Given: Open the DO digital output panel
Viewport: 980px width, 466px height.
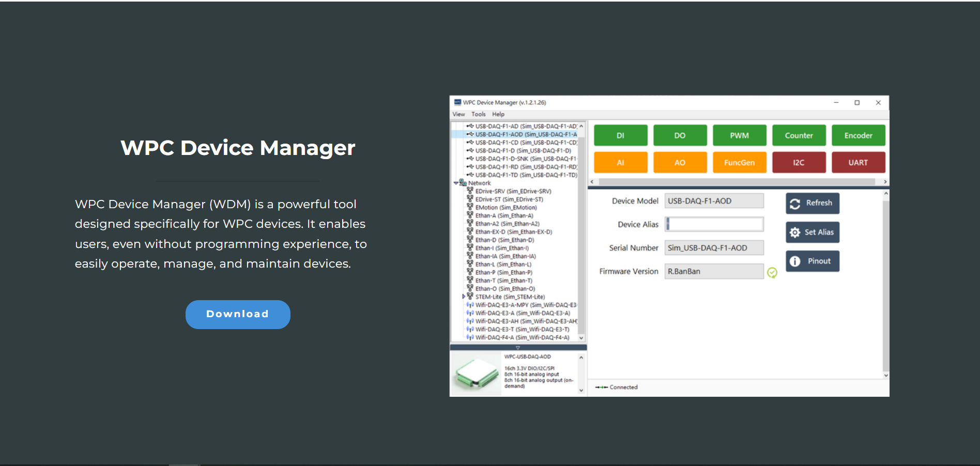Looking at the screenshot, I should (680, 135).
